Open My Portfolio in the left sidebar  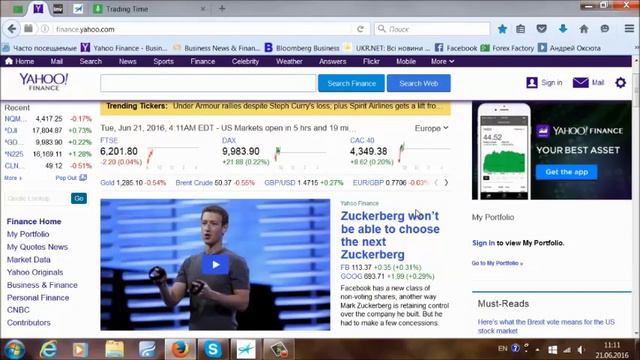[x=28, y=234]
